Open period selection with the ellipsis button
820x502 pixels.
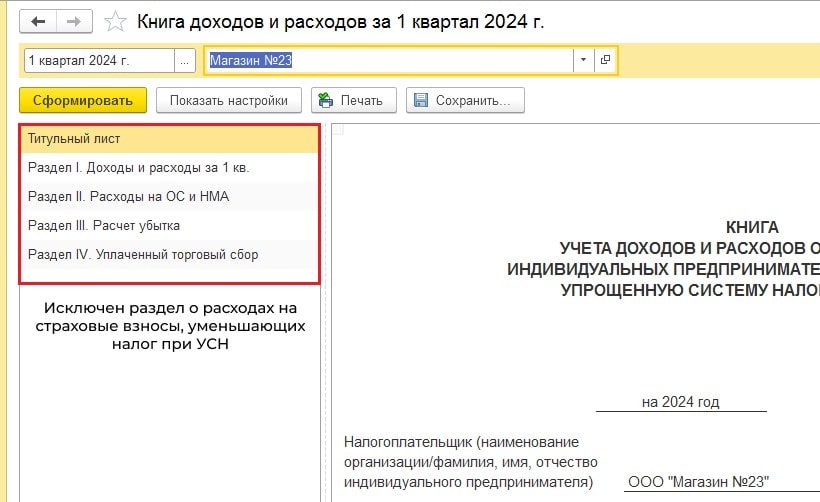(183, 61)
